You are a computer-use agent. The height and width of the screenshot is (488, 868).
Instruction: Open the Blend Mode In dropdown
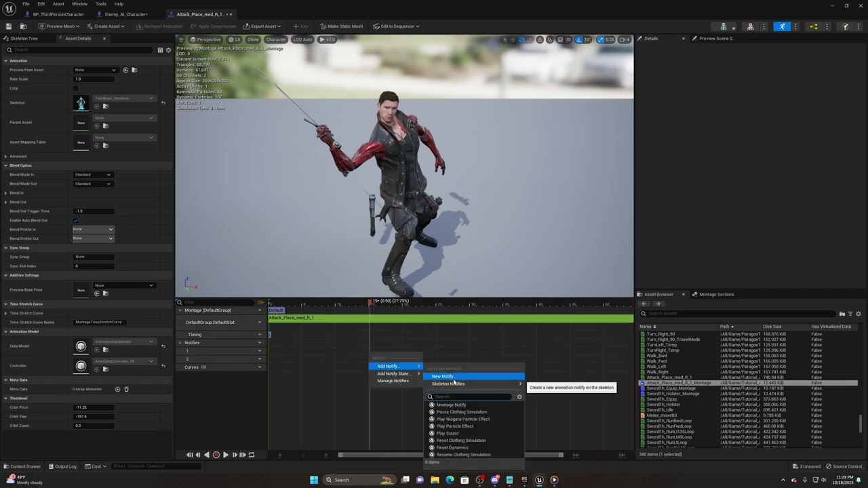[x=93, y=175]
